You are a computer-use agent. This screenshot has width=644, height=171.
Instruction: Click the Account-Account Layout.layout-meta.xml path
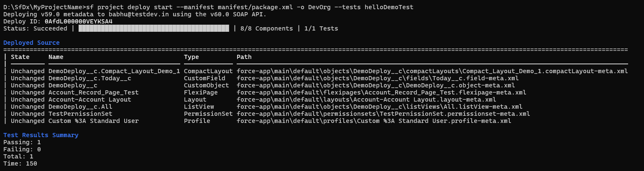pos(366,100)
